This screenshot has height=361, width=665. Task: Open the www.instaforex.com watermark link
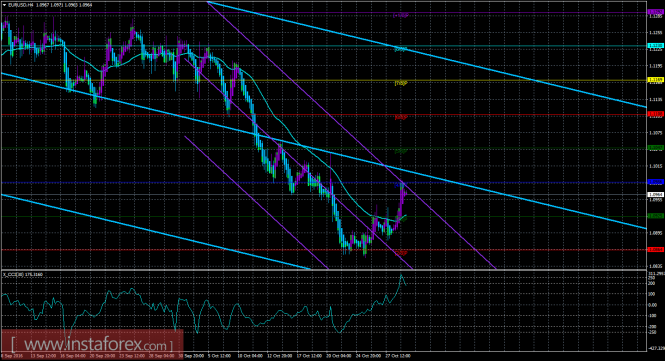click(92, 344)
